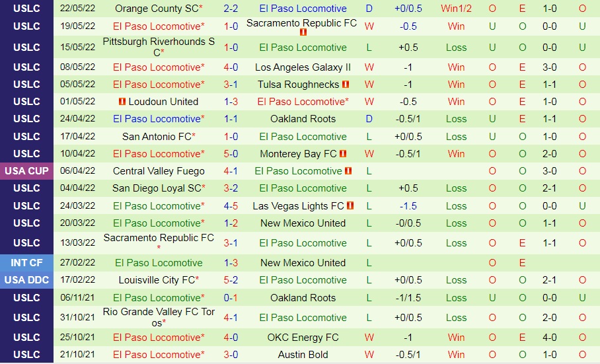Open the 5-0 score against Monterey Bay FC
This screenshot has height=364, width=600.
coord(231,154)
